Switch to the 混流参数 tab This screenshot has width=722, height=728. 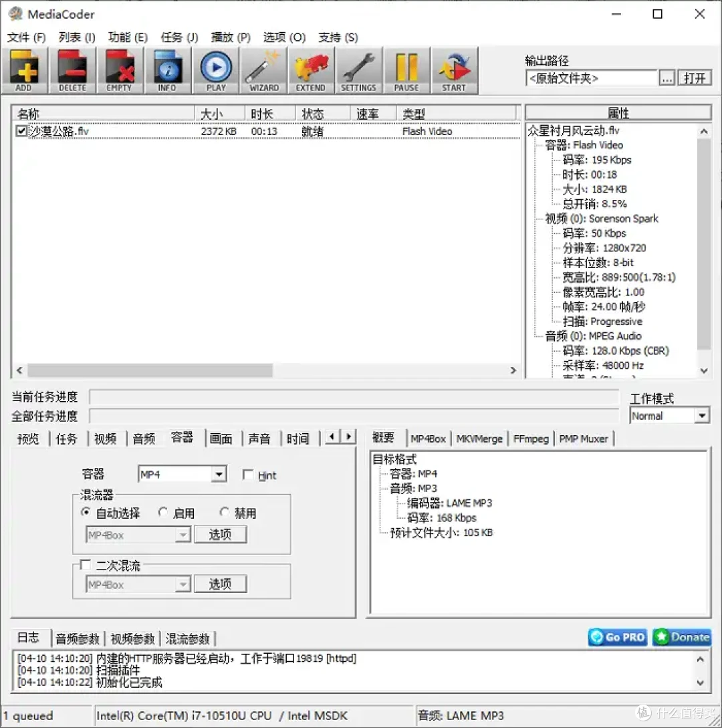(x=188, y=639)
